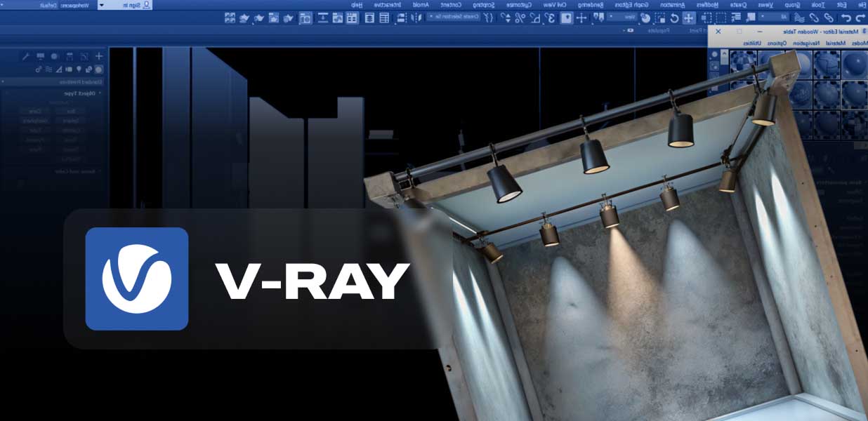Image resolution: width=868 pixels, height=421 pixels.
Task: Click the Mirror tool icon
Action: 416,18
